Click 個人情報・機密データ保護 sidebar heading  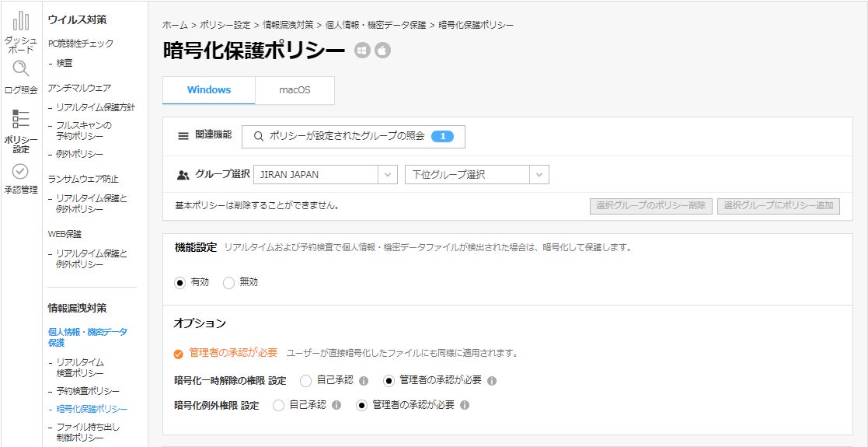click(88, 337)
